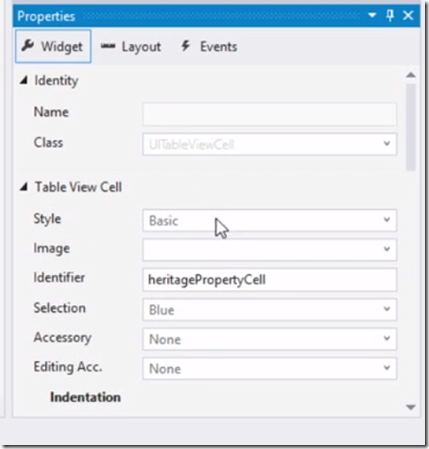The image size is (429, 449).
Task: Open the Properties window options arrow
Action: tap(372, 15)
